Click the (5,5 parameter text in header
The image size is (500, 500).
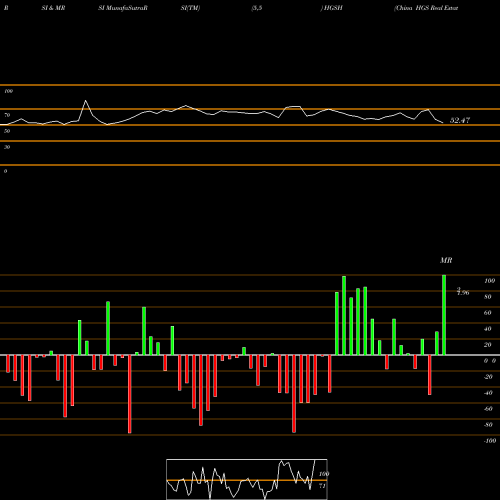click(257, 8)
